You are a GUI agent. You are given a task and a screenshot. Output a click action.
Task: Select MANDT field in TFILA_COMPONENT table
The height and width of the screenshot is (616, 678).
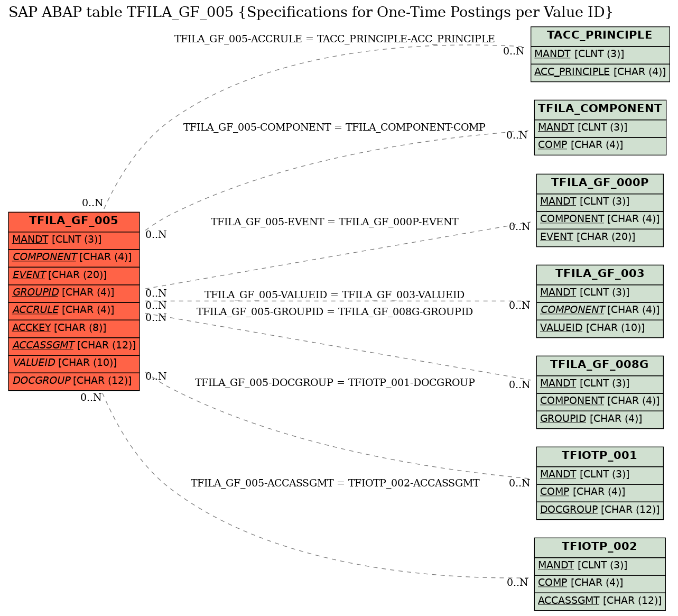point(600,128)
